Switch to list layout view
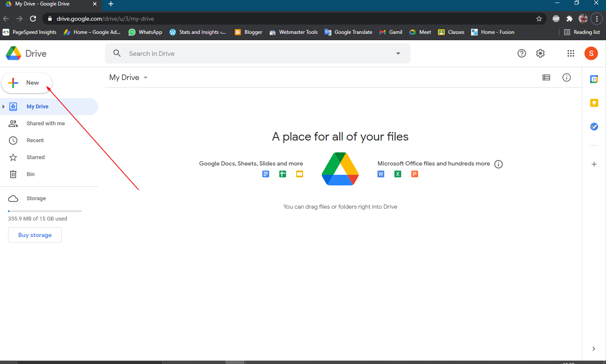This screenshot has height=364, width=606. 546,77
